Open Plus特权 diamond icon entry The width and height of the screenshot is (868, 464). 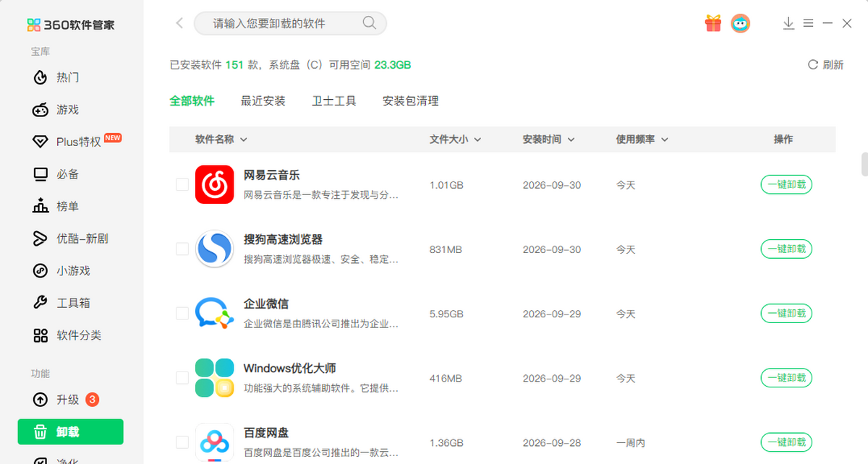pos(41,142)
